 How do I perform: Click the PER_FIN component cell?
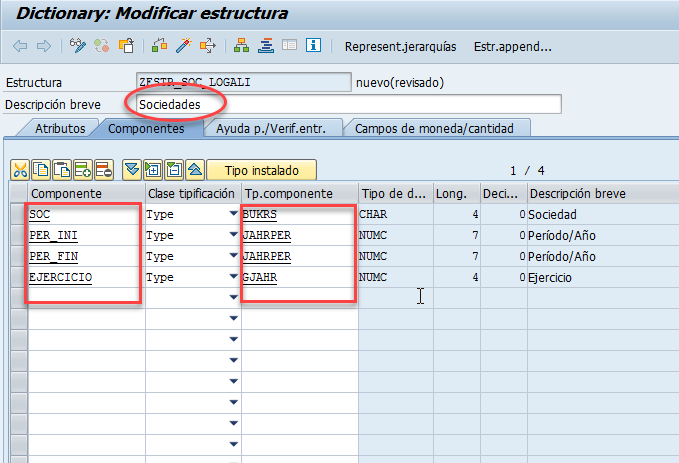point(86,256)
